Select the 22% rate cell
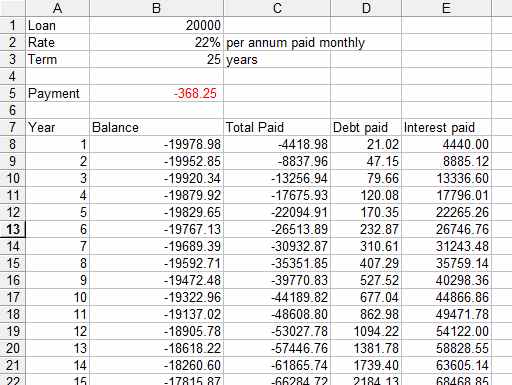The width and height of the screenshot is (512, 385). coord(156,42)
